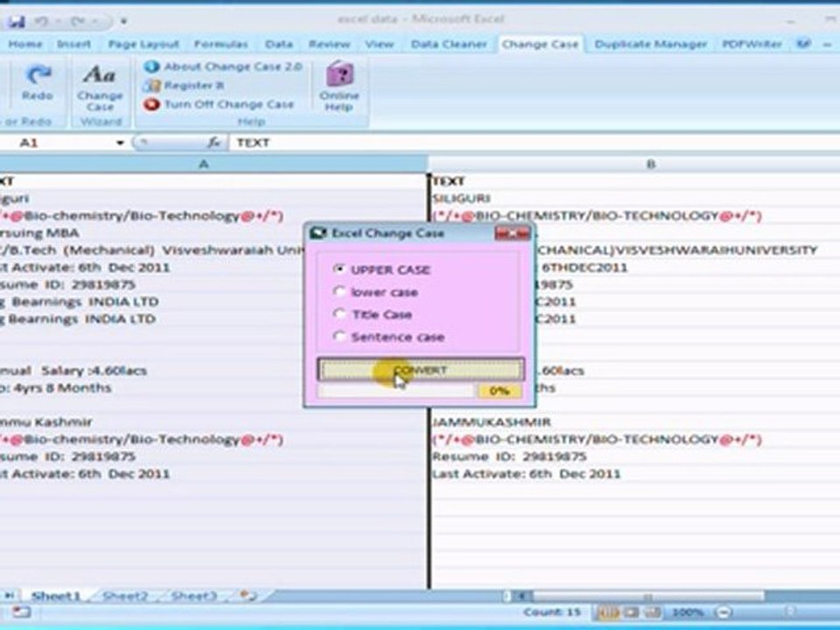Click the horizontal scrollbar thumb
The image size is (840, 630).
(648, 596)
